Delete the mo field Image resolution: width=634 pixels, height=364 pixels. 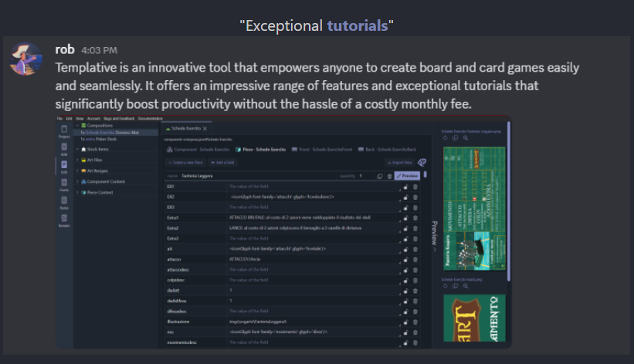click(415, 332)
